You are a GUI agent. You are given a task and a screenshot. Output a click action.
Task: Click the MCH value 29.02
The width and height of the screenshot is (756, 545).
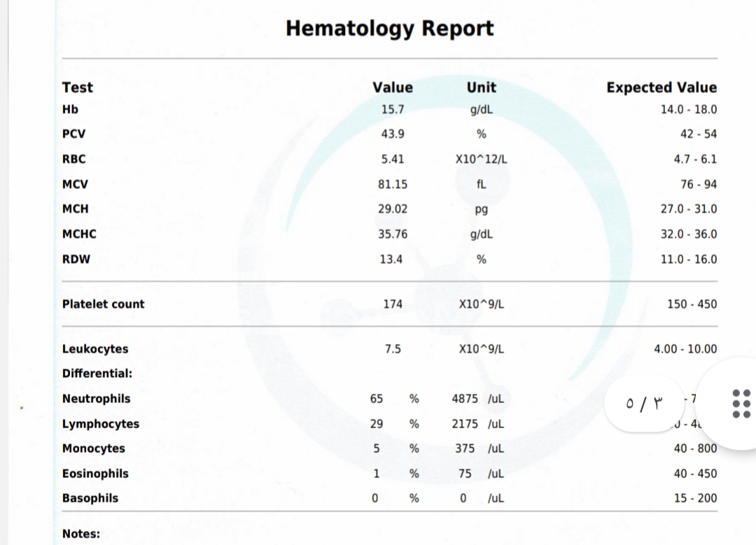click(x=393, y=208)
